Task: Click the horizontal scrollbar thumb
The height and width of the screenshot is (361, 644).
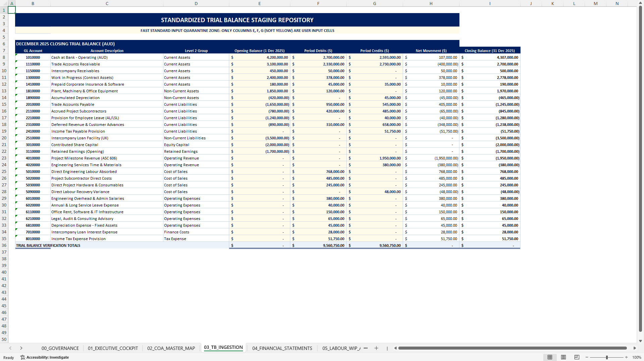Action: tap(512, 348)
